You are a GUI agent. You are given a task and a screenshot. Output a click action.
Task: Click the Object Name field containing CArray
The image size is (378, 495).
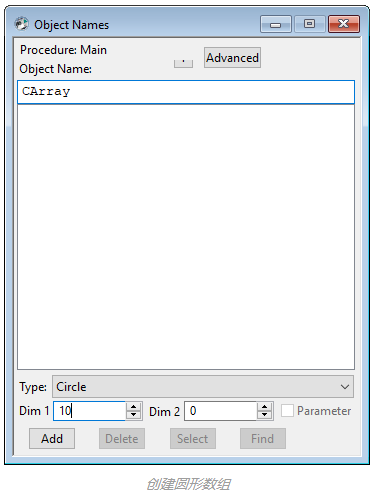click(186, 92)
